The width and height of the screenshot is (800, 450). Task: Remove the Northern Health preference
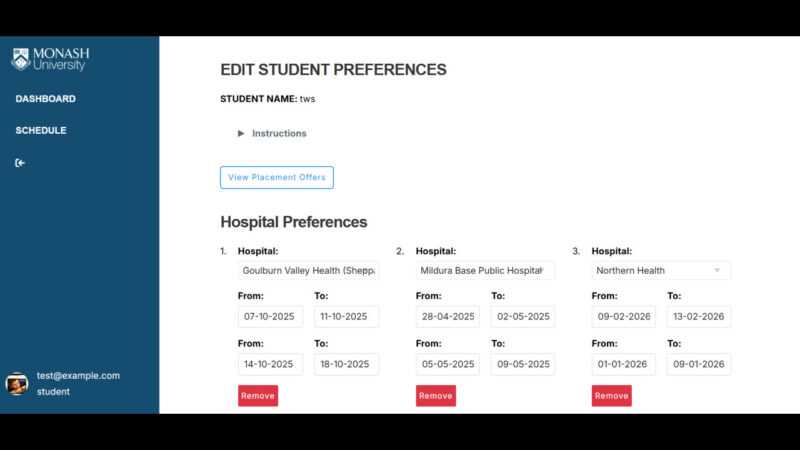[611, 396]
